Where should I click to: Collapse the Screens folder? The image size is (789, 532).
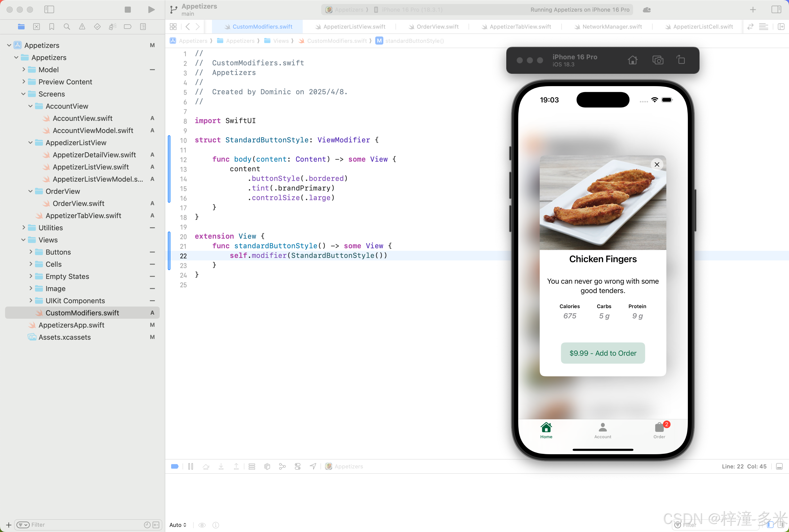click(x=24, y=94)
